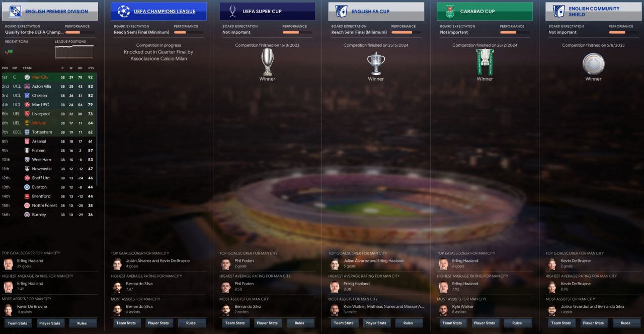
Task: Open Player Stats under Champions League panel
Action: point(158,323)
